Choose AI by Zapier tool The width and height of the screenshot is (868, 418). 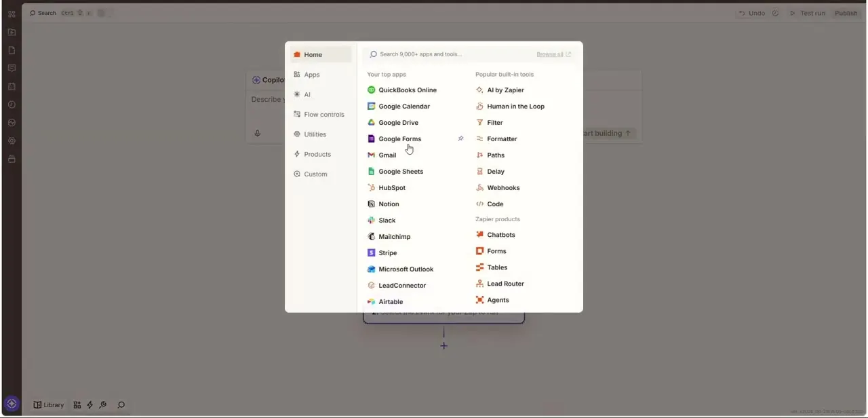(500, 90)
